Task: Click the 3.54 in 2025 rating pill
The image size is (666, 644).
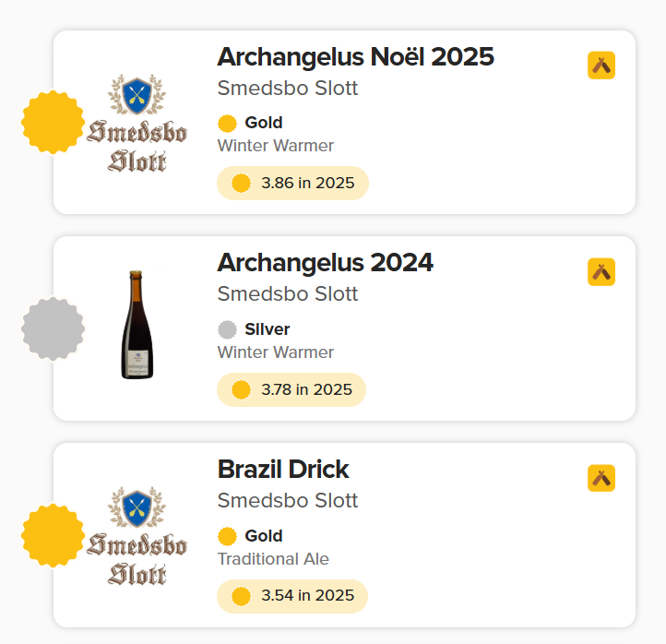Action: point(292,596)
